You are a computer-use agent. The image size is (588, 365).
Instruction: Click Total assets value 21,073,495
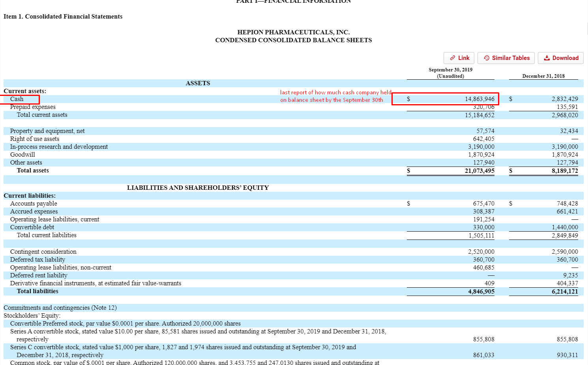pos(479,170)
